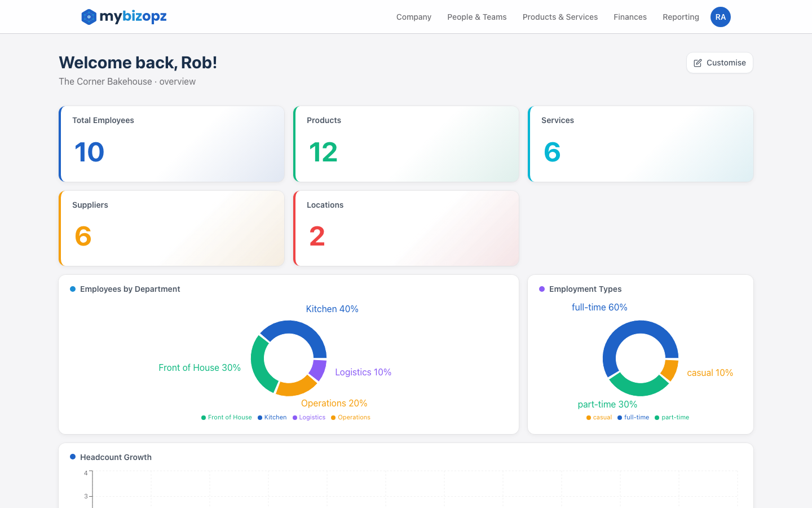Click purple dot beside Employment Types

(x=542, y=289)
